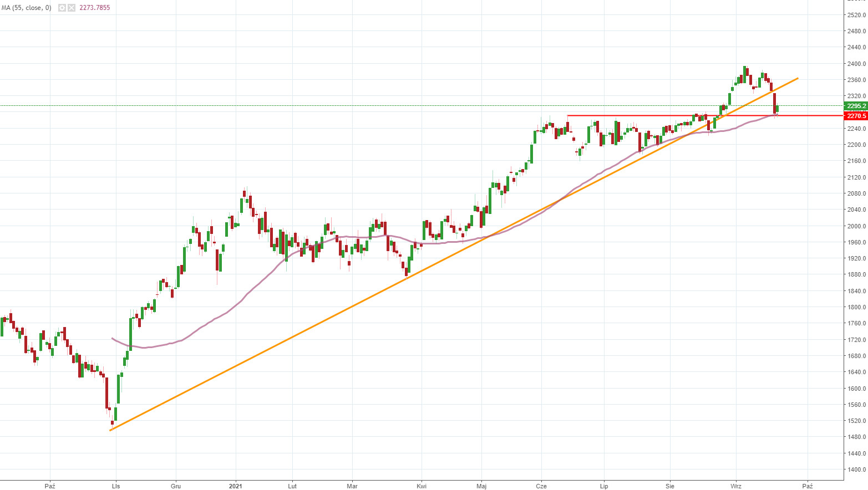Click the Maj month label on time axis
The image size is (868, 490).
[x=481, y=486]
